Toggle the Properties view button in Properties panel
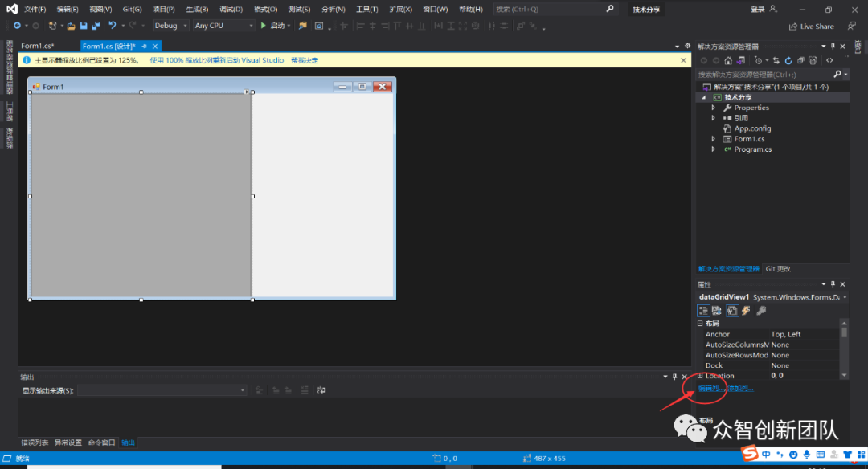868x469 pixels. pyautogui.click(x=732, y=311)
